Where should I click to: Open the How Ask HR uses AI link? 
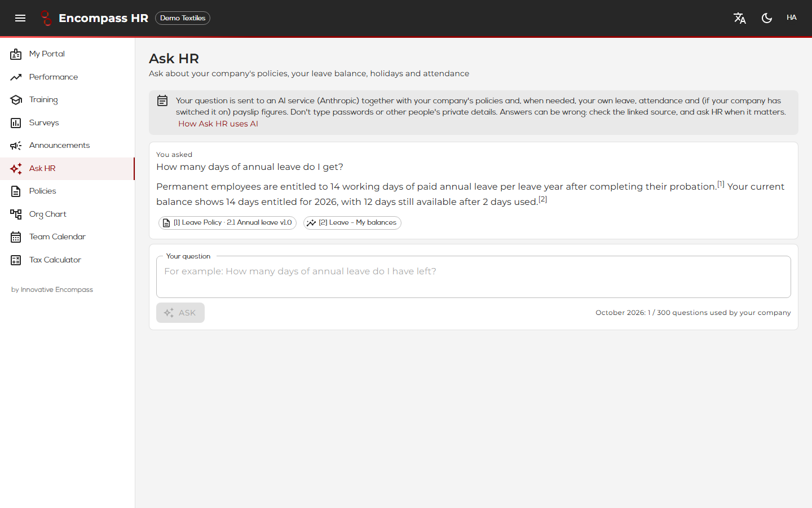tap(218, 124)
